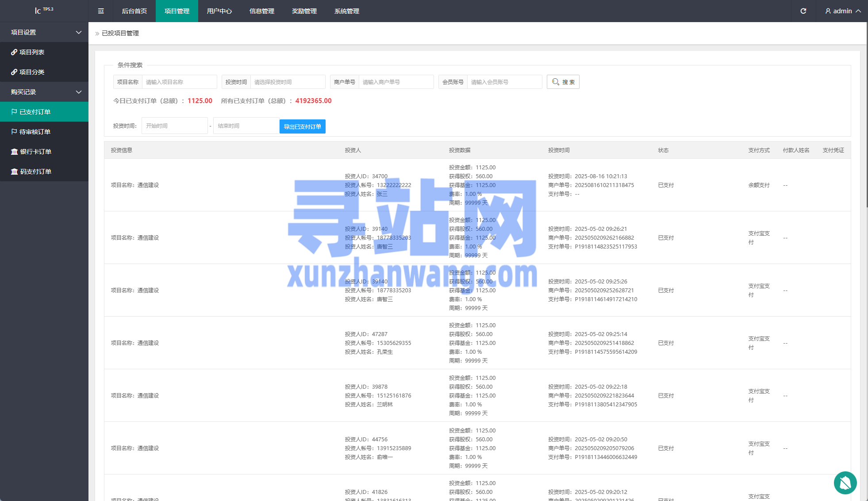
Task: Open the admin user menu
Action: (x=843, y=11)
